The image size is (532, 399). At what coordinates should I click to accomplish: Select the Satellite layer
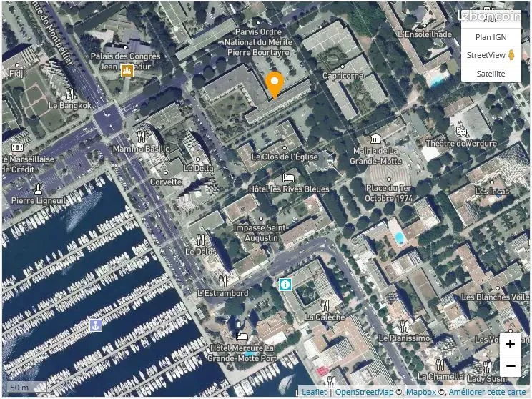click(491, 73)
